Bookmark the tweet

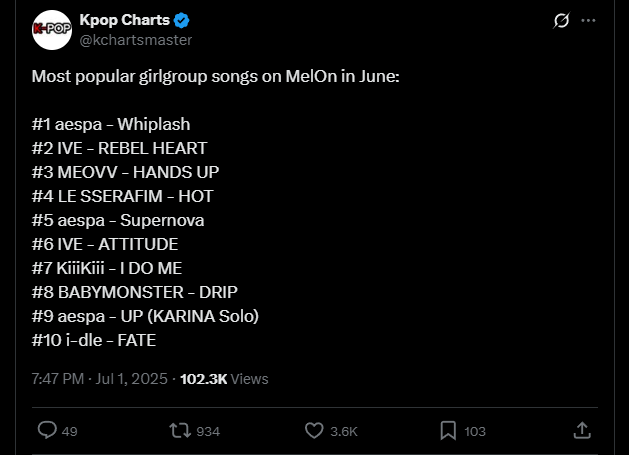pyautogui.click(x=448, y=431)
